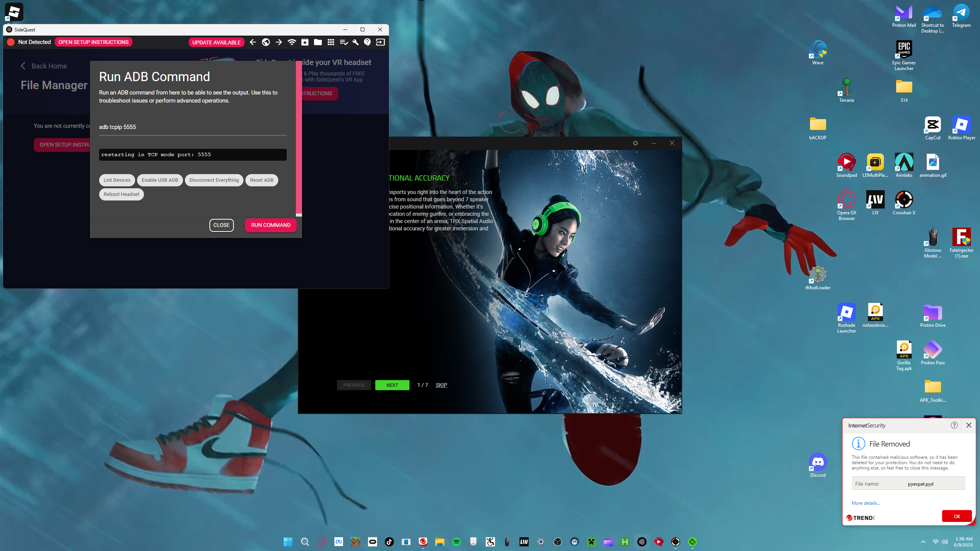The image size is (980, 551).
Task: Click the run ADB command terminal icon
Action: click(380, 42)
